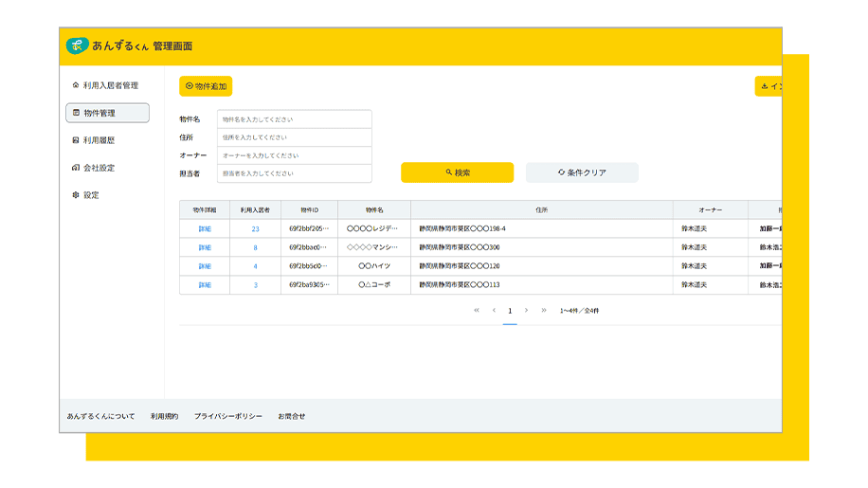The height and width of the screenshot is (488, 868).
Task: Click the オーナー column header
Action: click(711, 210)
